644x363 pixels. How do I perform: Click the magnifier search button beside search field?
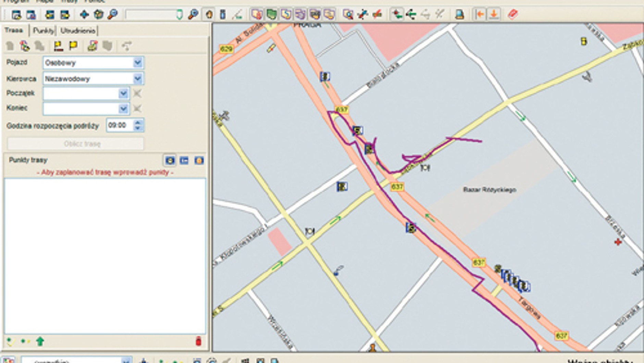(x=193, y=14)
